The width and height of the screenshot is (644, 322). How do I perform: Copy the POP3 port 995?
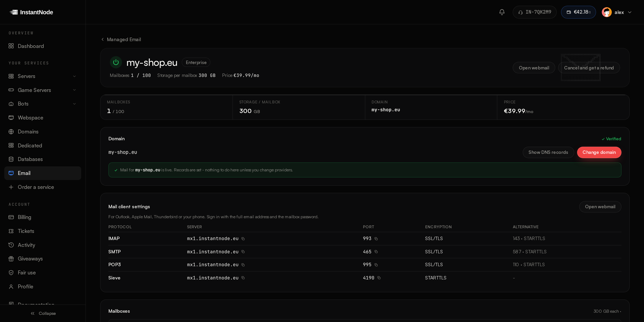tap(376, 265)
